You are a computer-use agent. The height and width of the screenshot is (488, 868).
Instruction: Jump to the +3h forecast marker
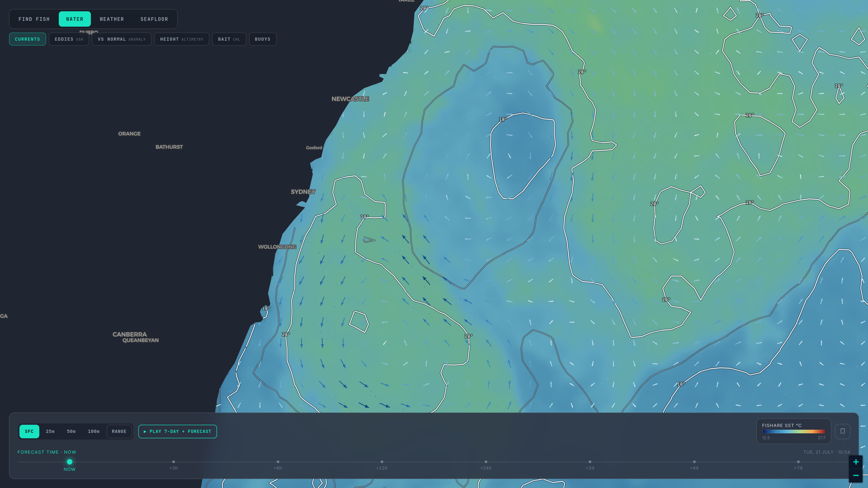pos(174,462)
